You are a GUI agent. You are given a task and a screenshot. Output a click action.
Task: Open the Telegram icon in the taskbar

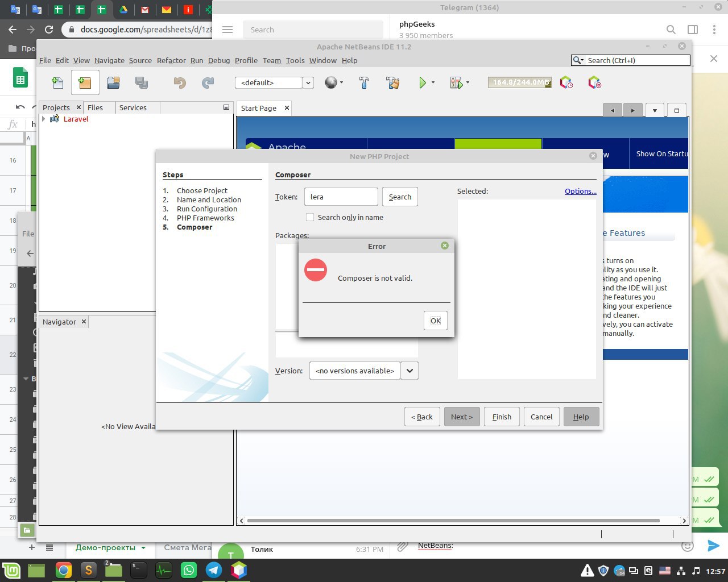[x=214, y=570]
